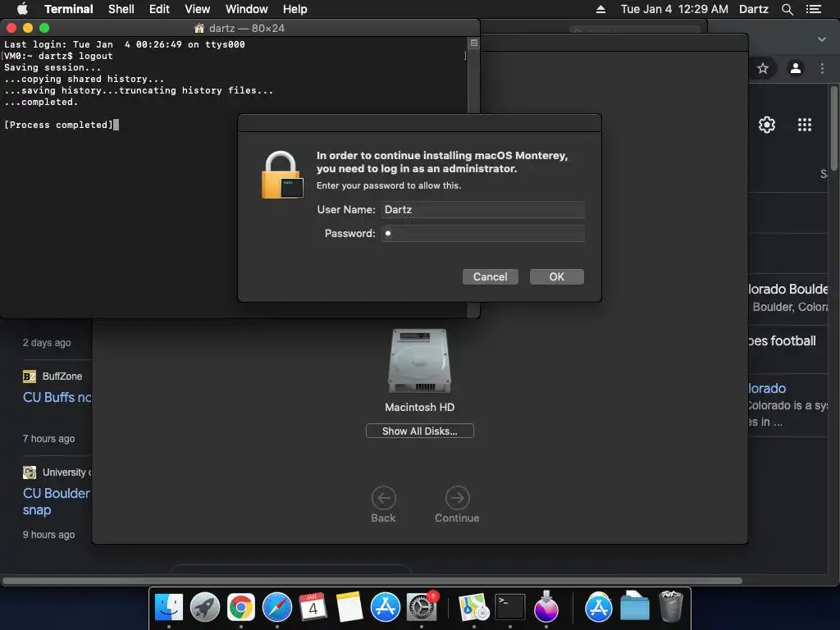Open the CU Boulder snap news link
Screen dimensions: 840x630
[x=57, y=501]
